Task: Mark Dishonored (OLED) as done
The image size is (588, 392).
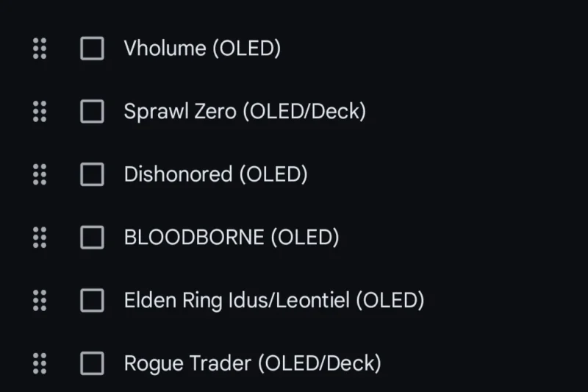Action: [x=93, y=174]
